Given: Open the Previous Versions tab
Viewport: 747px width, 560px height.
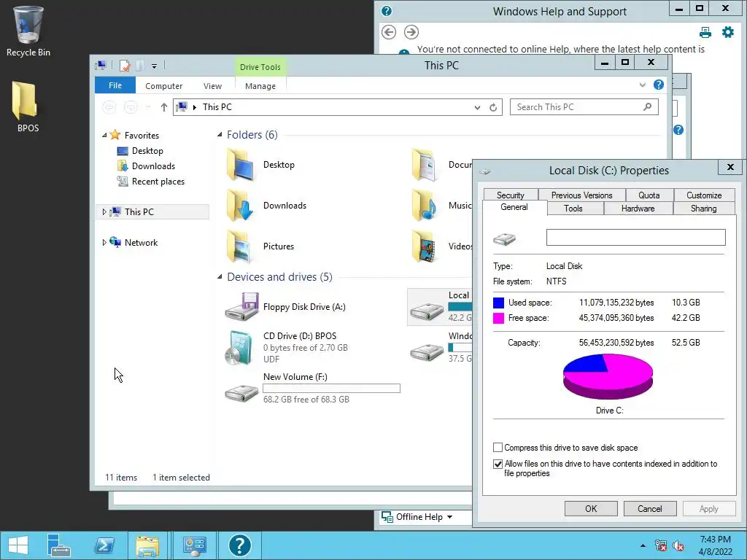Looking at the screenshot, I should (x=581, y=195).
